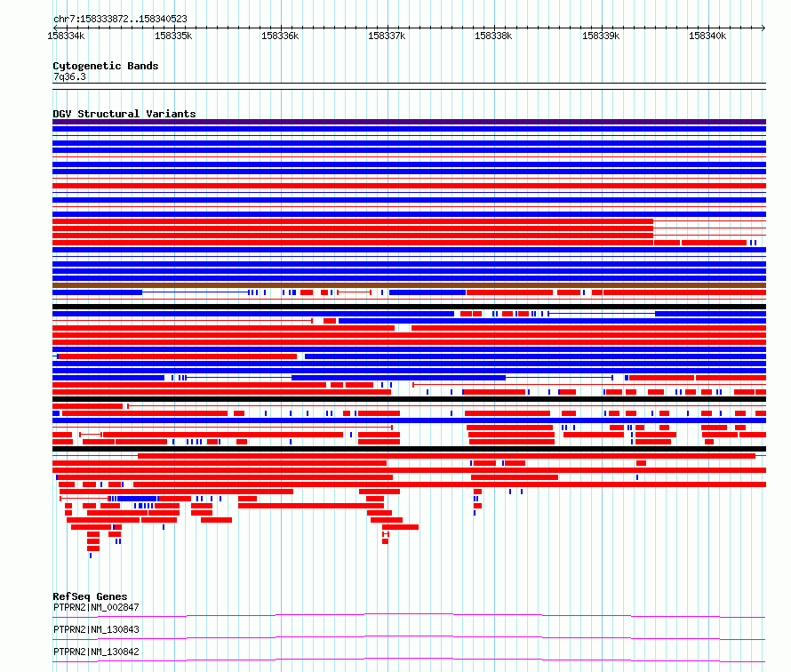Screen dimensions: 791x672
Task: Click the 7q36.3 band label
Action: tap(69, 76)
